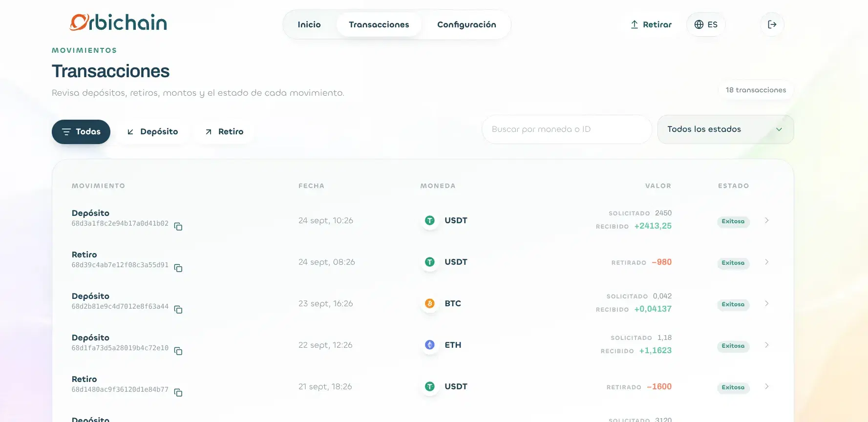
Task: Filter by Depósito movements
Action: [x=152, y=132]
